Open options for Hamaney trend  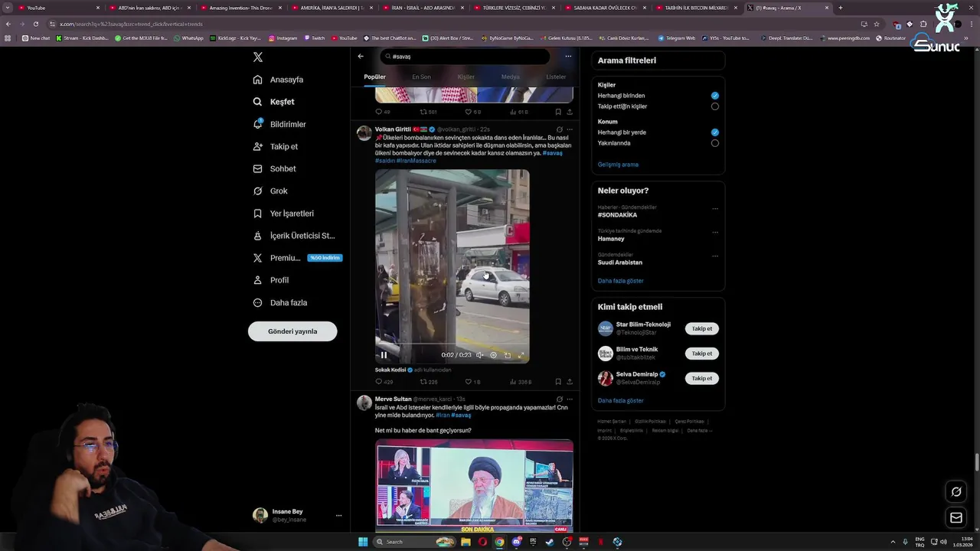pos(715,232)
